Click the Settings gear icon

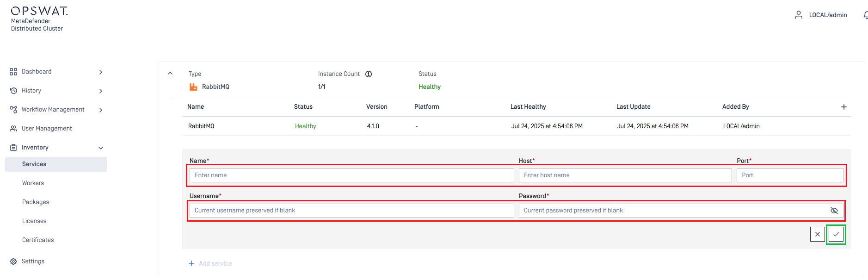[x=13, y=261]
